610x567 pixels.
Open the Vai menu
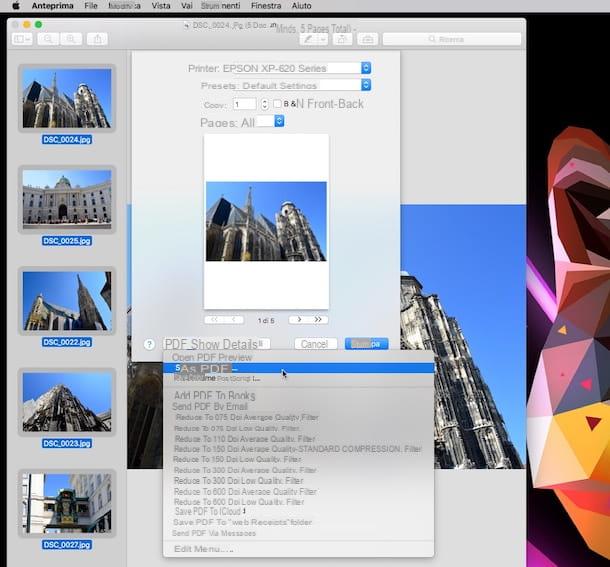coord(187,6)
